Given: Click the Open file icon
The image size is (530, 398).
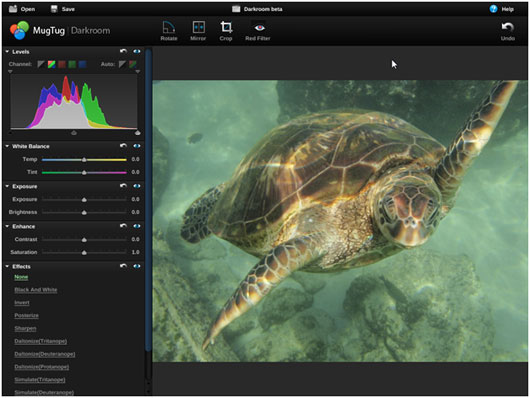Looking at the screenshot, I should pos(13,9).
